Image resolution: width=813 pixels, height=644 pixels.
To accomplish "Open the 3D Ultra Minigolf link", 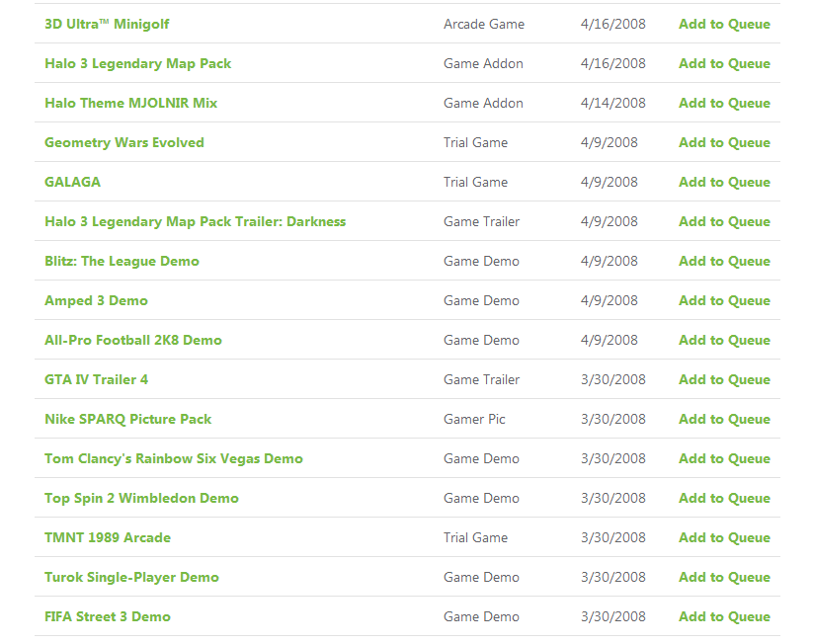I will [x=107, y=25].
